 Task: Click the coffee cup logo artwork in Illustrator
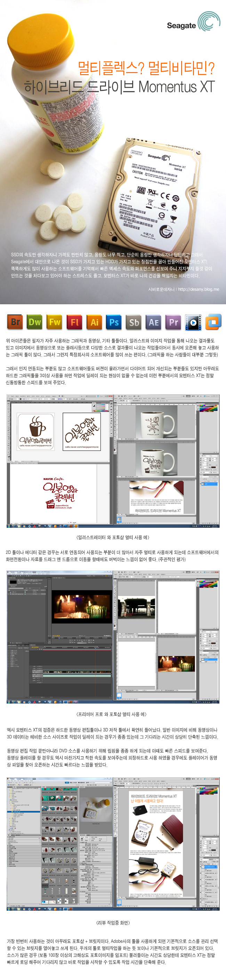coord(36,432)
